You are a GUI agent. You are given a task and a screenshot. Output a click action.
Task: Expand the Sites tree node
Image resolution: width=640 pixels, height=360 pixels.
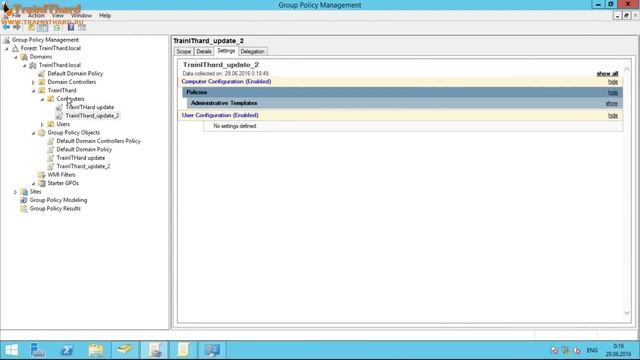(16, 192)
